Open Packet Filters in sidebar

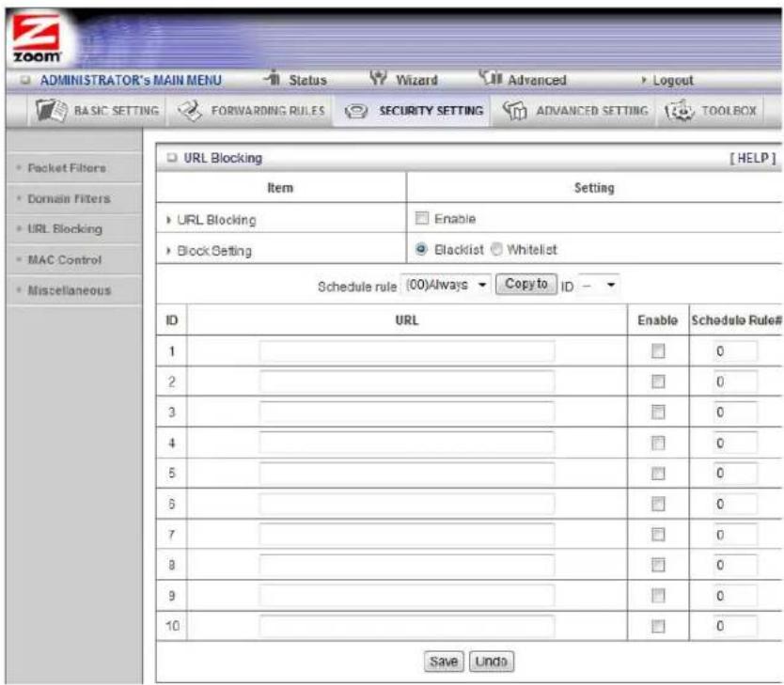coord(67,168)
